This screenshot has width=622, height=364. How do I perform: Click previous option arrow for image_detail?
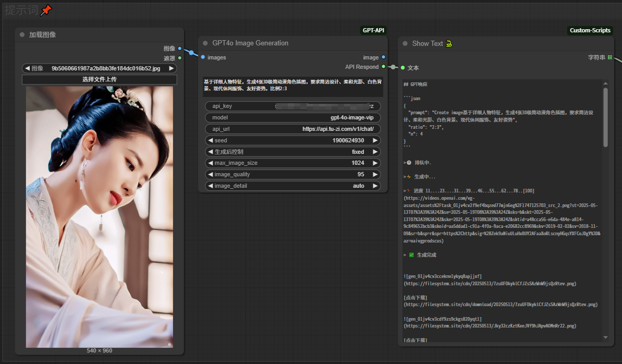coord(211,186)
